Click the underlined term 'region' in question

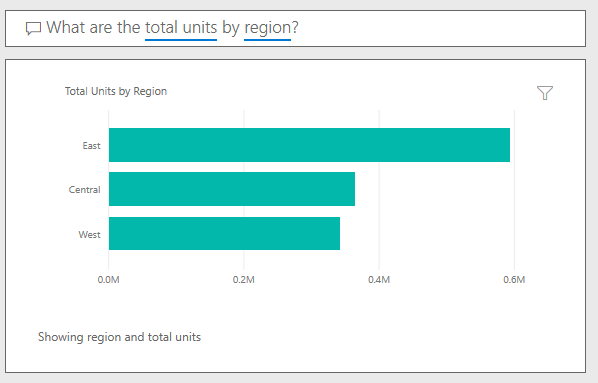pyautogui.click(x=267, y=28)
